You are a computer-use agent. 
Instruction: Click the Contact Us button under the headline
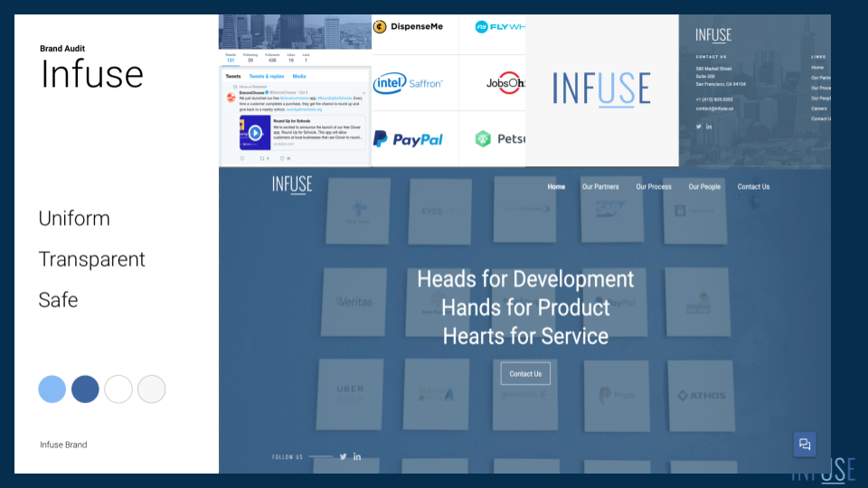pos(525,373)
